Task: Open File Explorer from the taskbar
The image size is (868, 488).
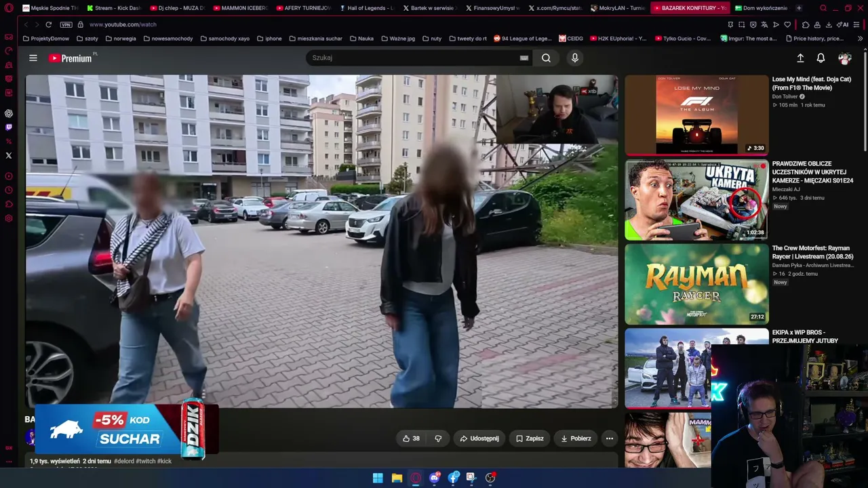Action: pyautogui.click(x=397, y=478)
